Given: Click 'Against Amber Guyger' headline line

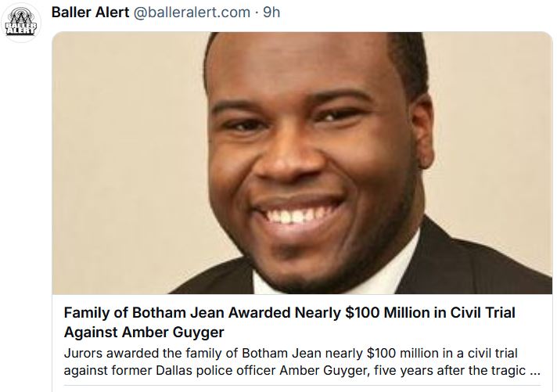Looking at the screenshot, I should 139,333.
